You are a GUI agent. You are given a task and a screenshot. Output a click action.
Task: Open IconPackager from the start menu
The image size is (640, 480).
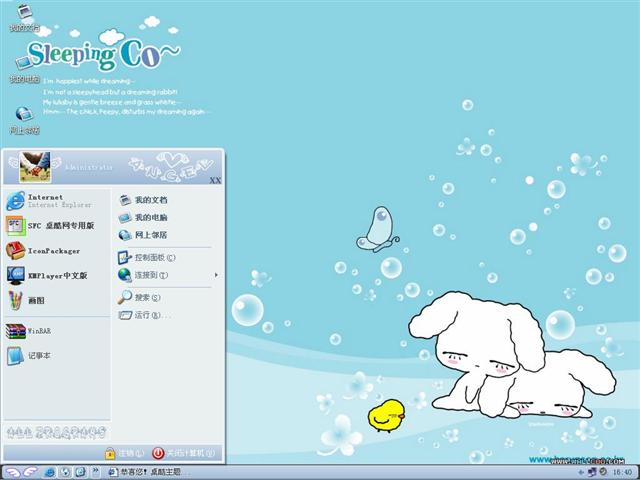click(56, 251)
